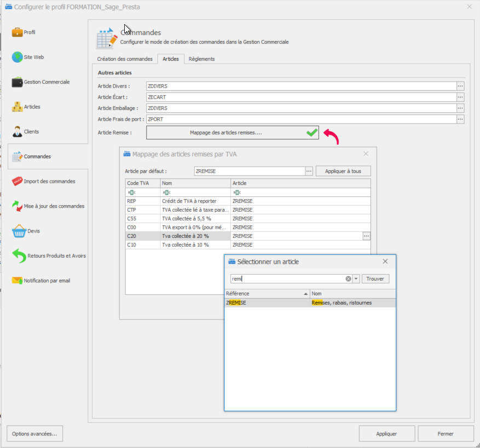
Task: Open Notification par email envelope icon
Action: coord(17,281)
